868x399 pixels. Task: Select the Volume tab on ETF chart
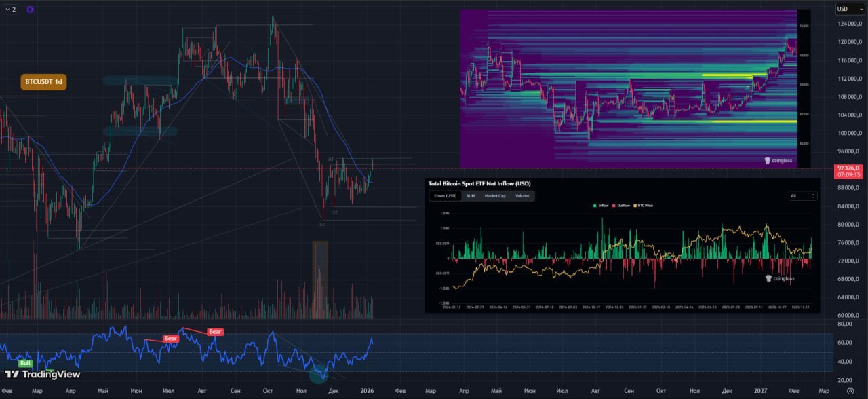[522, 196]
